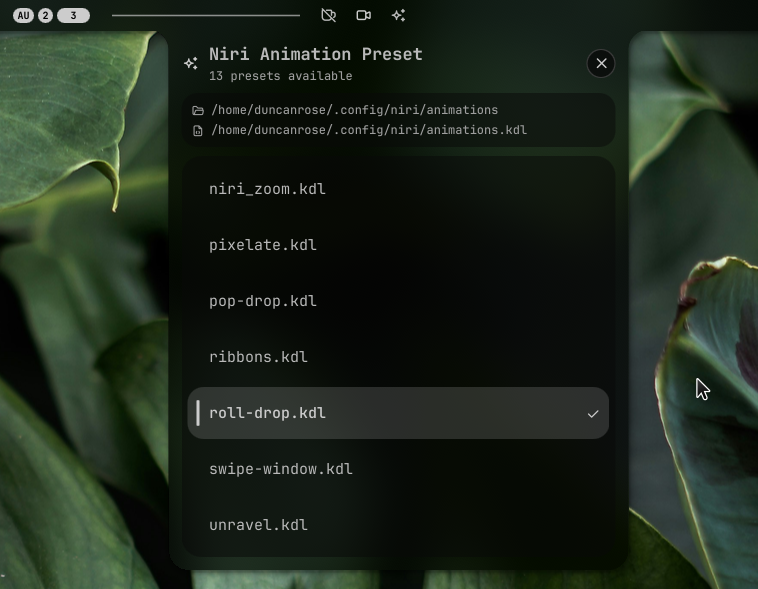Click the Niri Animation Preset title

316,54
